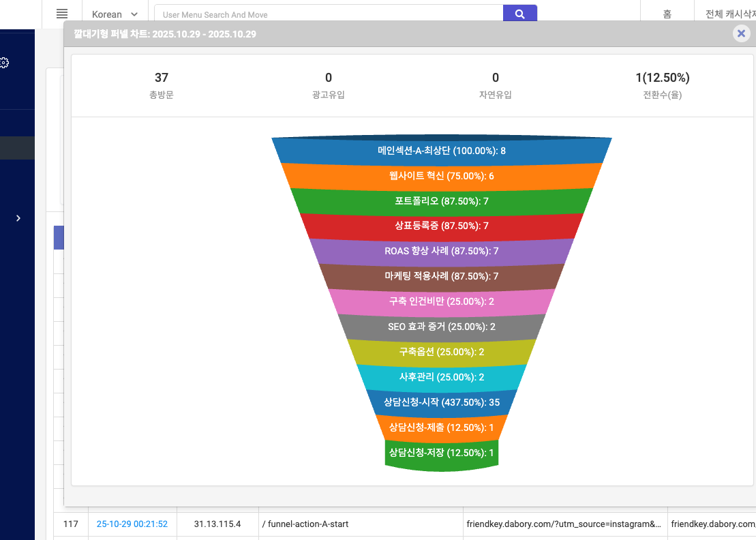The image size is (756, 540).
Task: Select the orange 웹사이트 혁신 funnel band
Action: pos(441,176)
